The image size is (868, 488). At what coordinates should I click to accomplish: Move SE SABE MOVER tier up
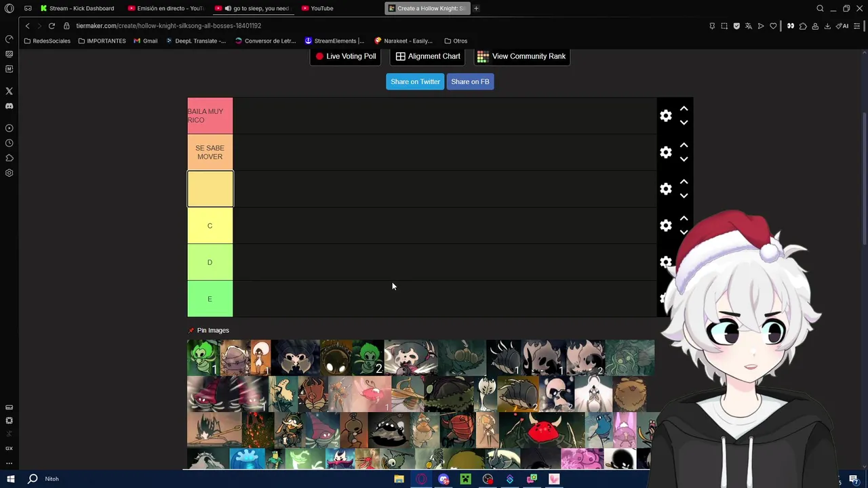pos(684,145)
